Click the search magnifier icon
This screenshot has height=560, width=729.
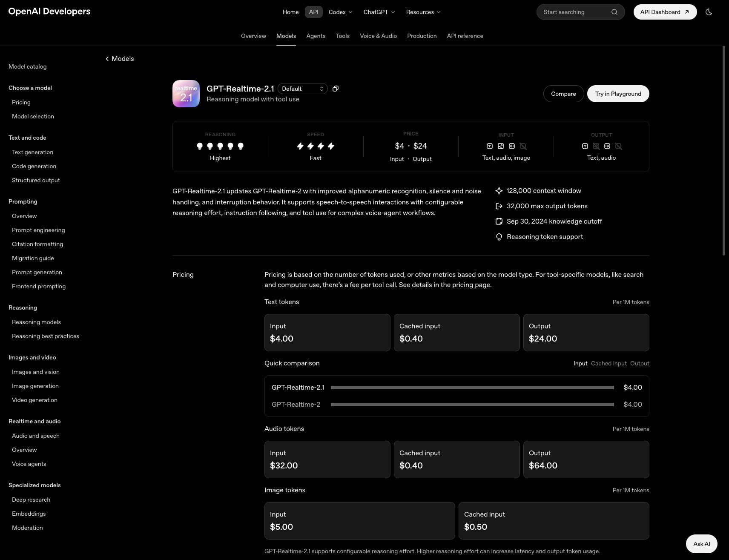tap(614, 12)
